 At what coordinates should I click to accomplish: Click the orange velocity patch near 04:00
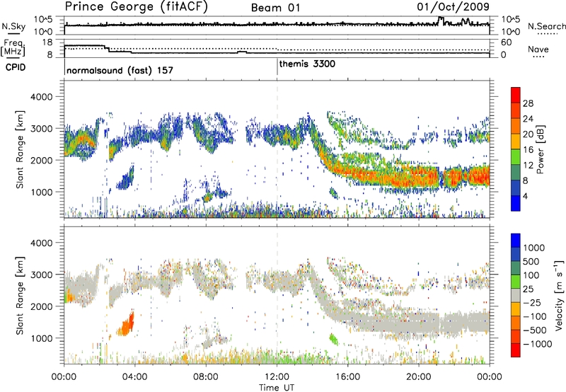[127, 324]
